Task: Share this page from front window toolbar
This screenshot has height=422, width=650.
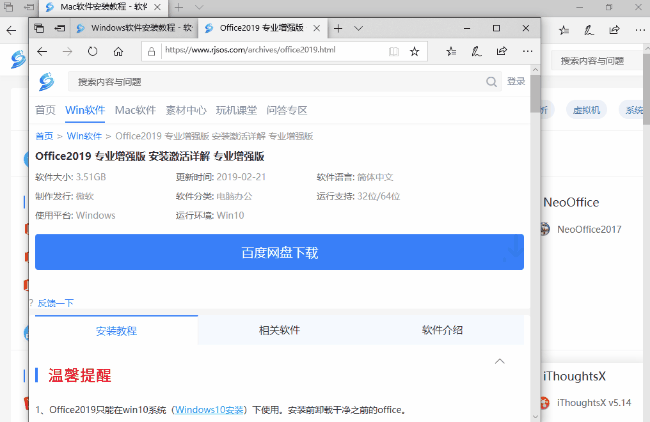Action: (502, 51)
